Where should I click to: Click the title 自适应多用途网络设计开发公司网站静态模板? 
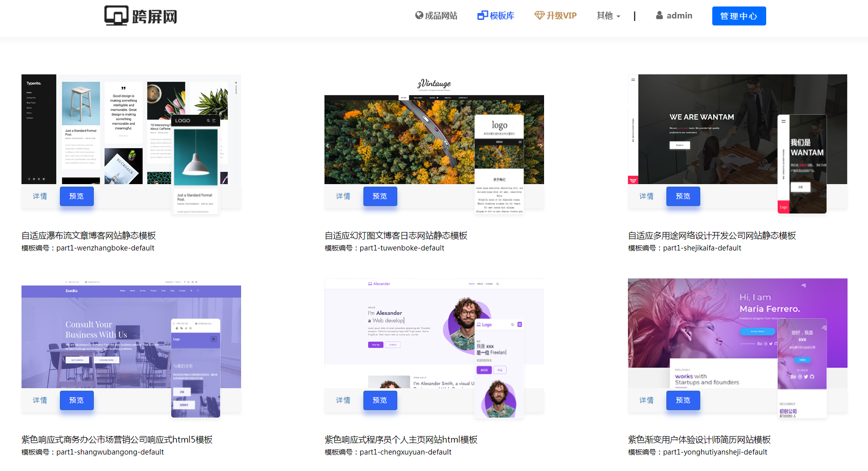[711, 235]
